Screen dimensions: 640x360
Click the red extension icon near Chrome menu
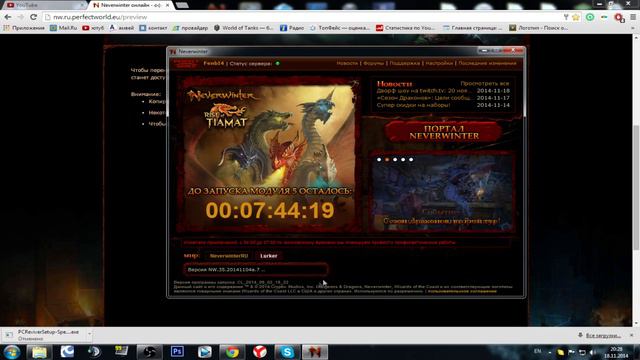pos(619,17)
